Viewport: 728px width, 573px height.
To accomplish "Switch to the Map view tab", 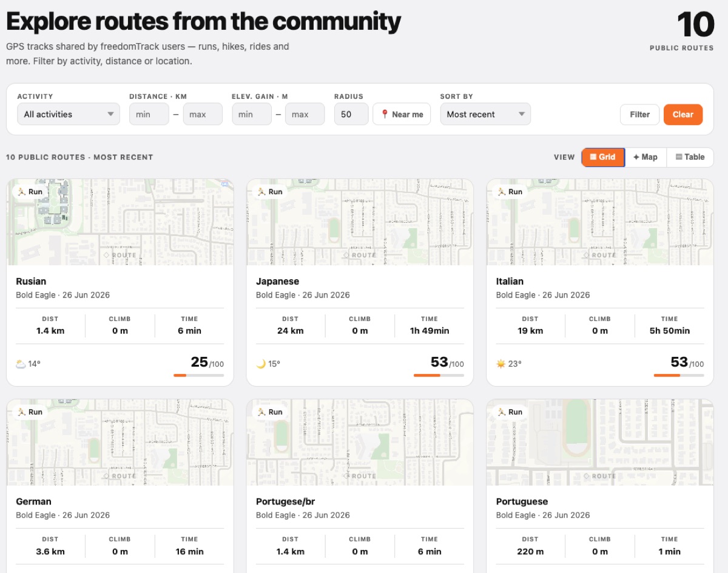I will pyautogui.click(x=645, y=157).
